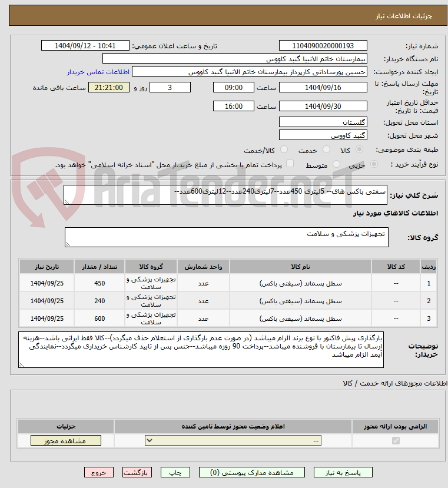Click the خروج exit button
This screenshot has height=488, width=448.
(99, 473)
